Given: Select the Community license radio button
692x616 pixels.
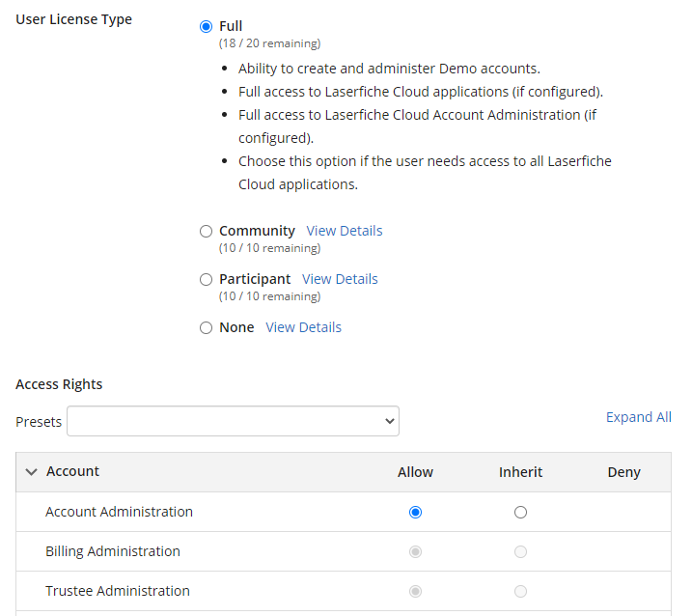Looking at the screenshot, I should click(206, 231).
